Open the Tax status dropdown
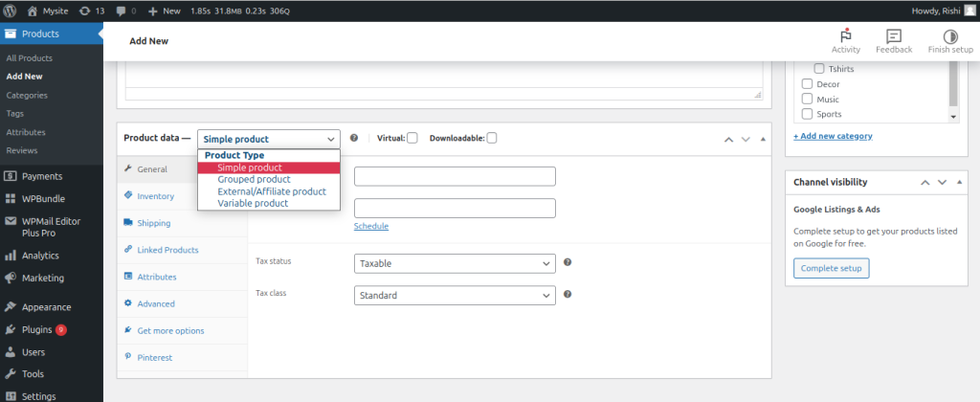 point(455,264)
